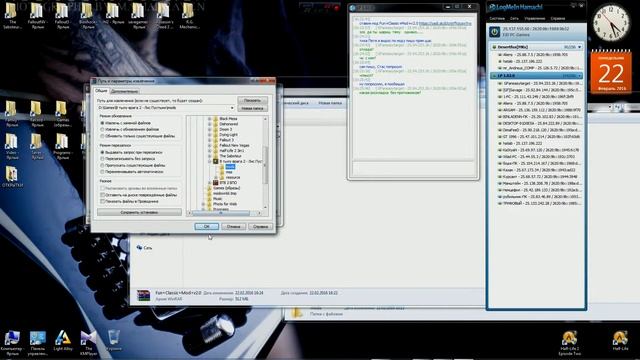Viewport: 640px width, 360px height.
Task: Open Панель управления desktop icon
Action: coord(38,343)
